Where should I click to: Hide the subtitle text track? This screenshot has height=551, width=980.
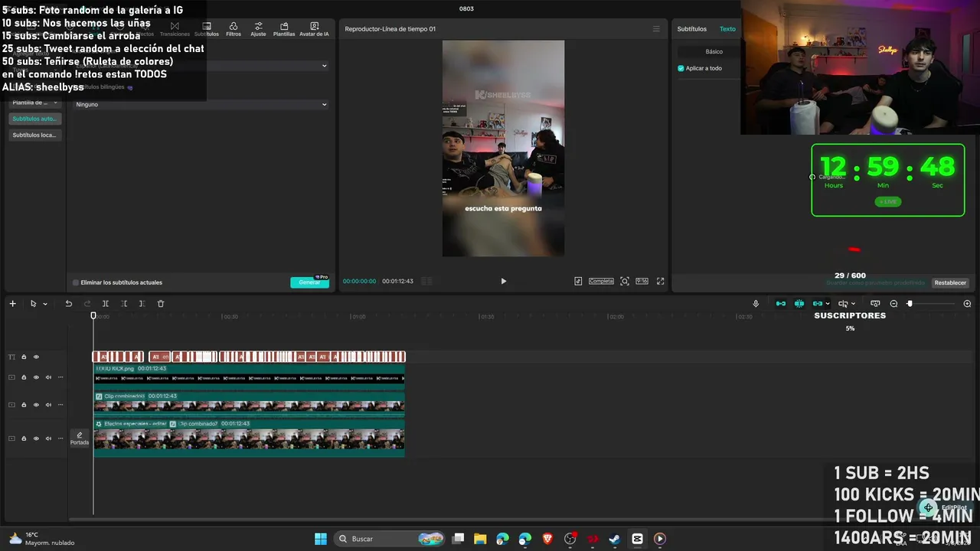click(36, 357)
